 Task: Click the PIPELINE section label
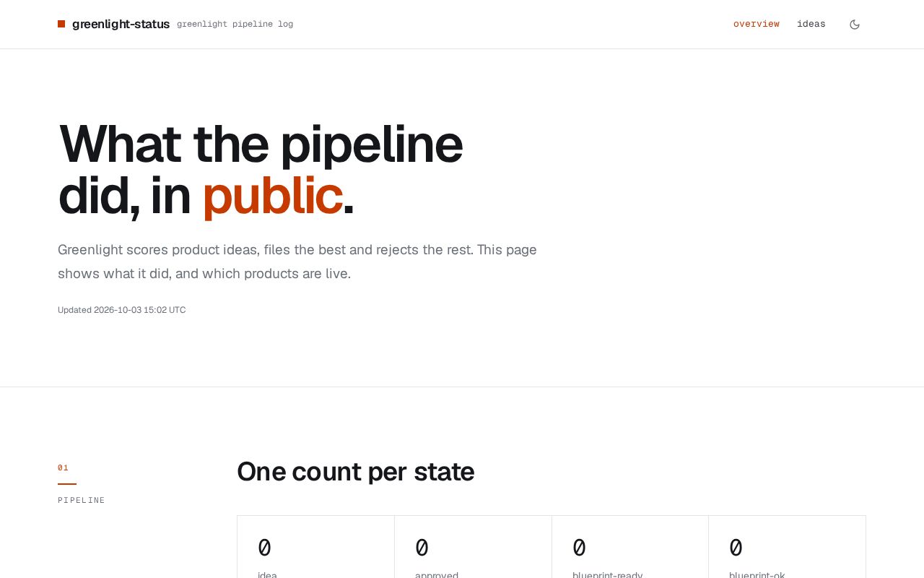(x=82, y=500)
